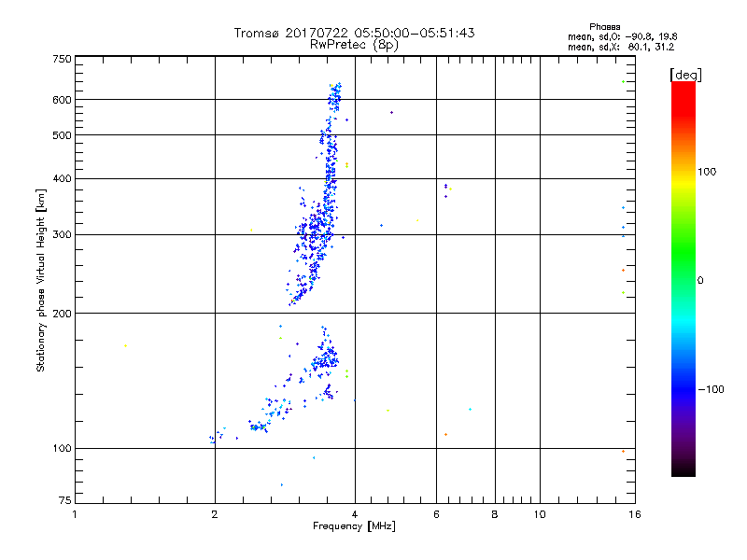Click the x-axis tick label '8'
This screenshot has width=747, height=560.
[x=495, y=514]
